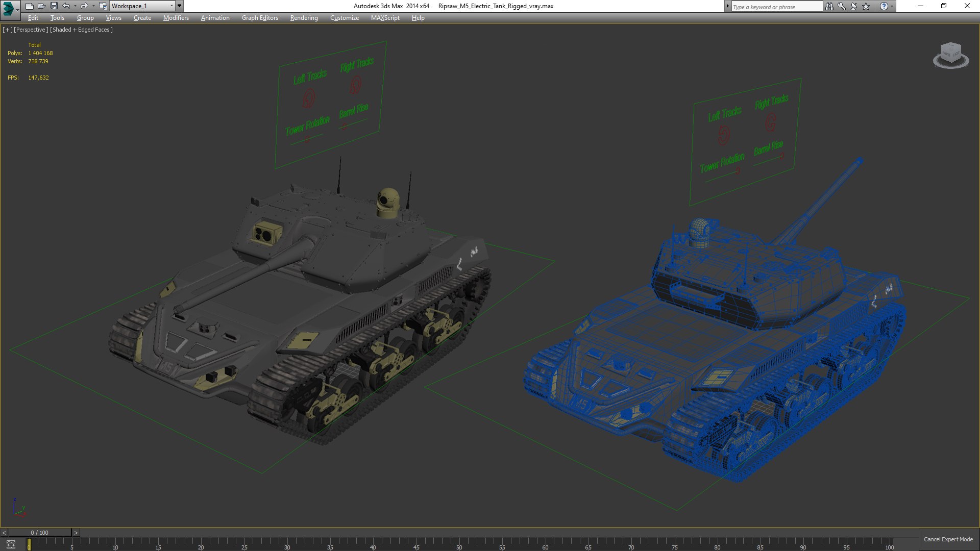Open the Graph Editors menu
This screenshot has height=551, width=980.
coord(260,18)
